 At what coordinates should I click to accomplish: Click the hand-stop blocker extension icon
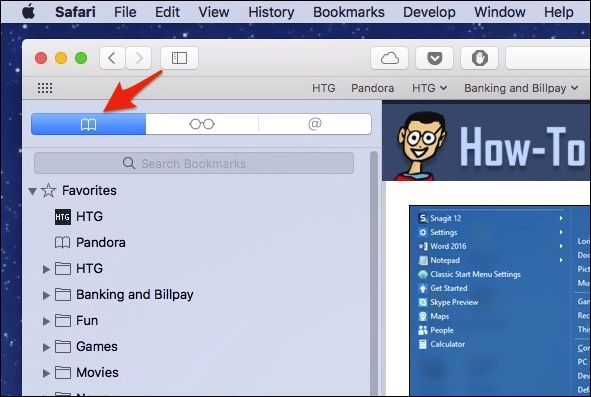(x=479, y=58)
